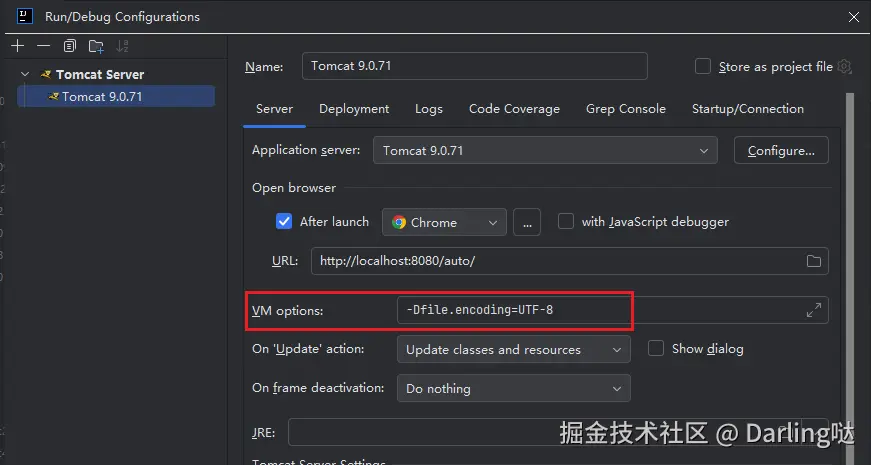Enable the Store as project file checkbox
871x465 pixels.
[x=703, y=67]
